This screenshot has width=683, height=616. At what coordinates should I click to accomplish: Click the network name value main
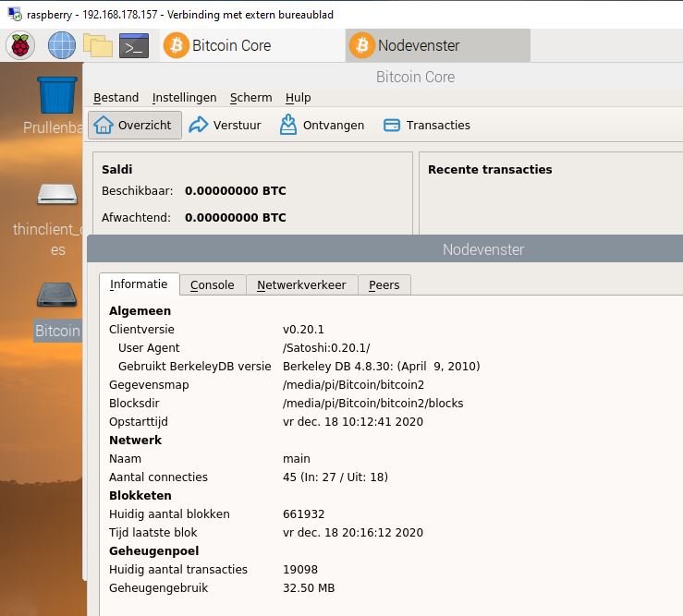click(x=296, y=458)
